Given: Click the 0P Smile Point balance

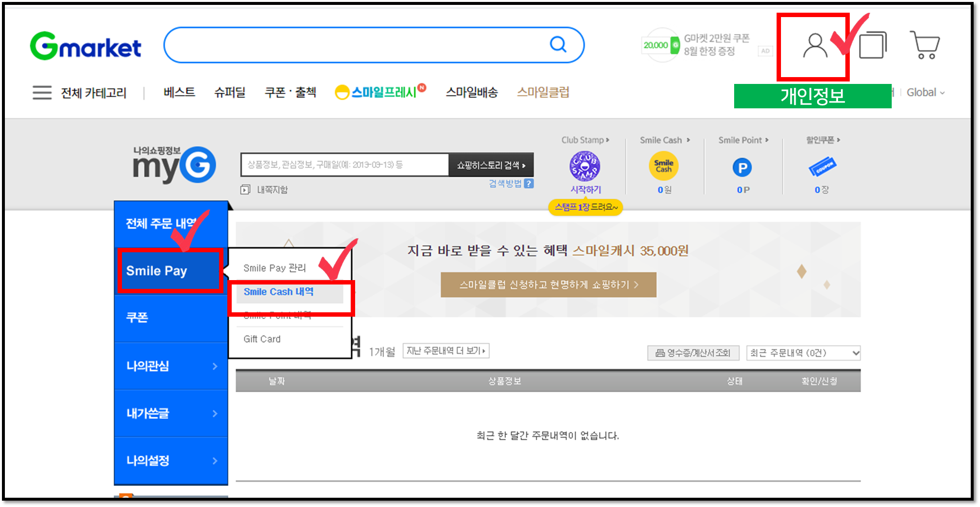Looking at the screenshot, I should tap(743, 190).
